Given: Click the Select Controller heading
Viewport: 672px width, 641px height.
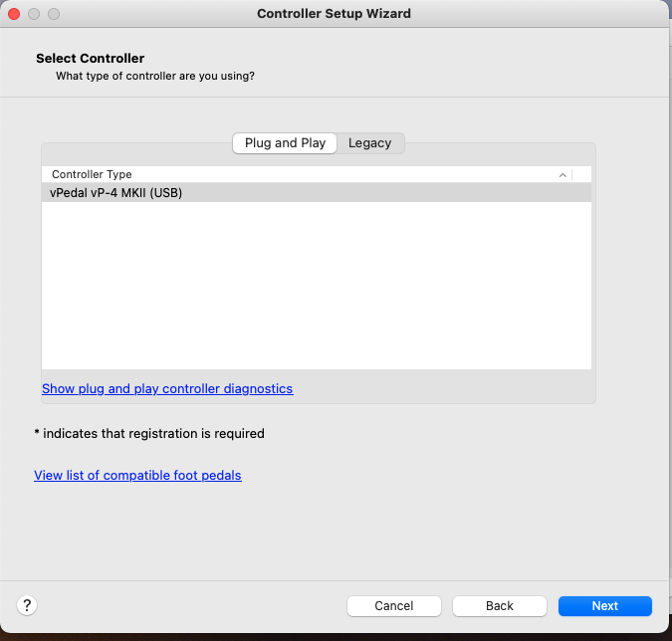Looking at the screenshot, I should pyautogui.click(x=90, y=59).
